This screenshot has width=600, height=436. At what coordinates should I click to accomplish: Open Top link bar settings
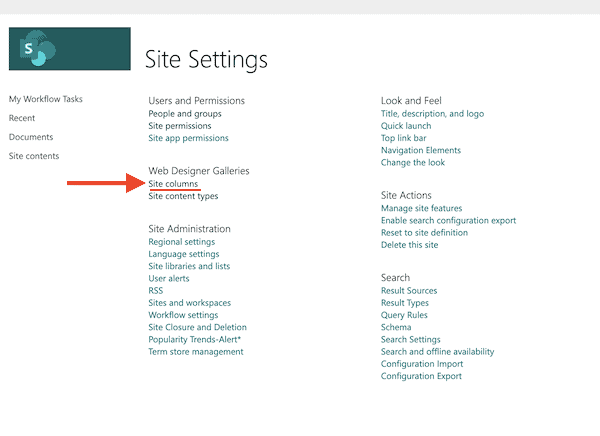click(403, 138)
